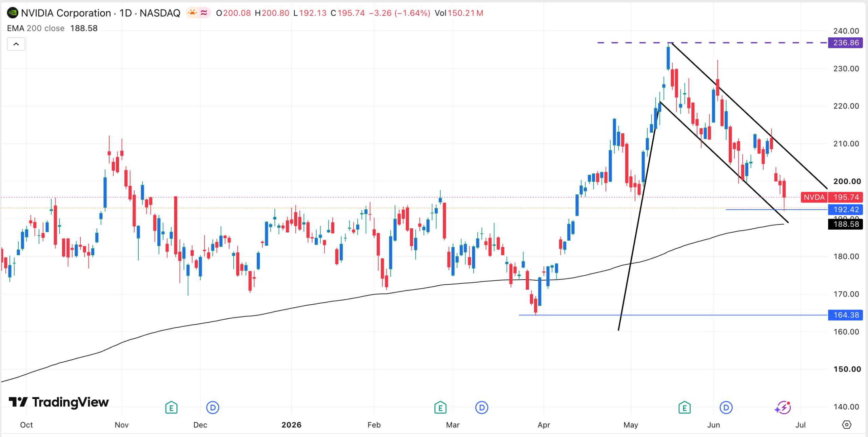This screenshot has width=868, height=437.
Task: Click the black 188.58 EMA label
Action: 846,224
